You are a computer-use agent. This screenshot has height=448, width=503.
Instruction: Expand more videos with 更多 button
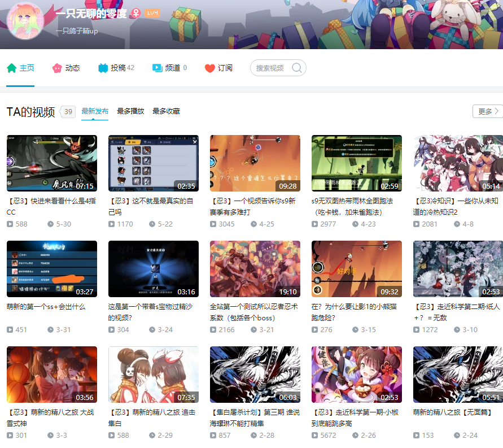(487, 111)
